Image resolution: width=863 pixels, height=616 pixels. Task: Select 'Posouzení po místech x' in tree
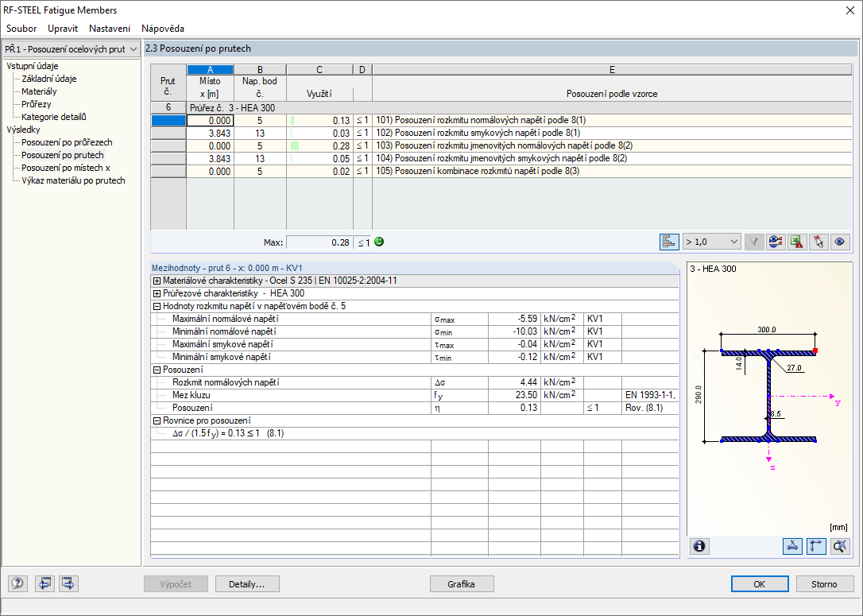(65, 168)
